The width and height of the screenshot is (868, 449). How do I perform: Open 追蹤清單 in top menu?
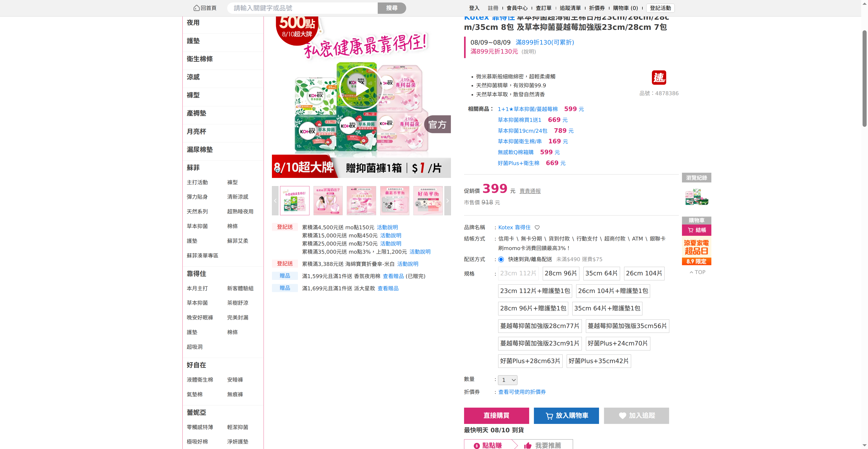coord(570,8)
